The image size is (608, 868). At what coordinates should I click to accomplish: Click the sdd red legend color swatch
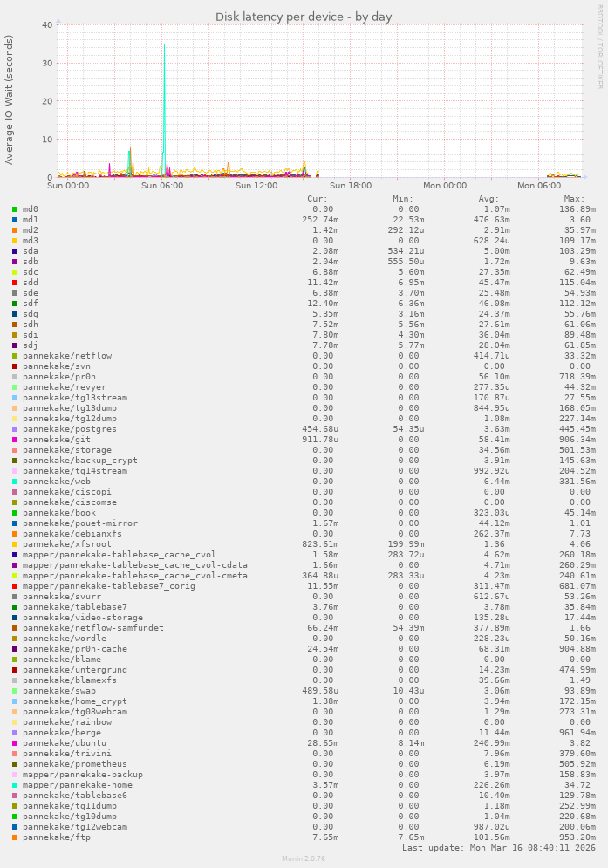[x=15, y=283]
